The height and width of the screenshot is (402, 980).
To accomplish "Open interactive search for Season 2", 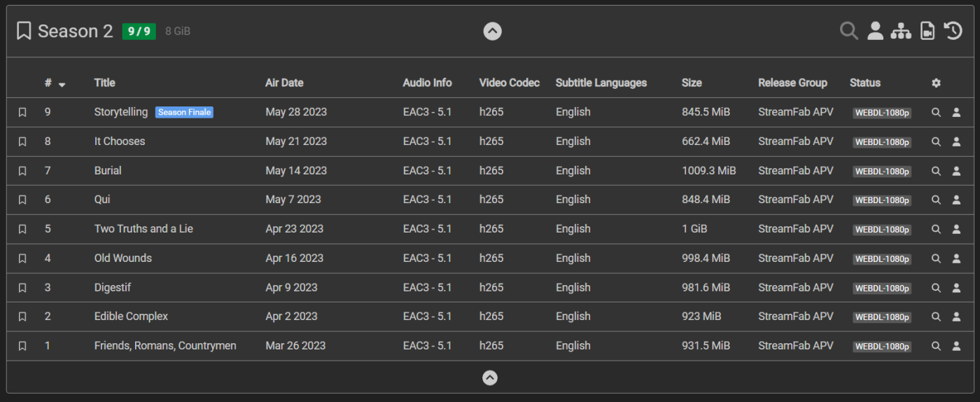I will (875, 31).
